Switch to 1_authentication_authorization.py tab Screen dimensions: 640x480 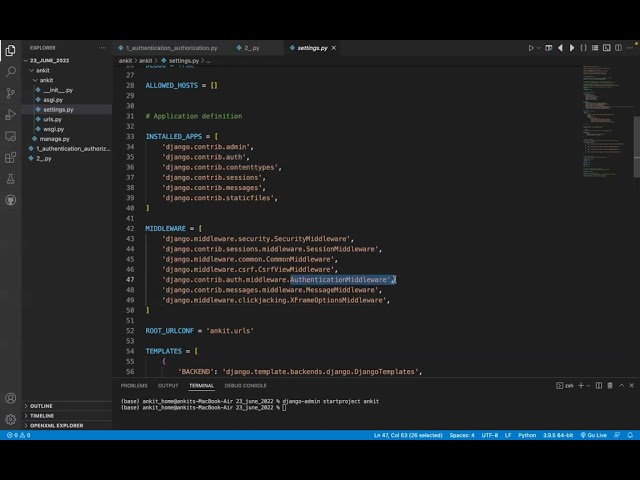click(x=168, y=47)
